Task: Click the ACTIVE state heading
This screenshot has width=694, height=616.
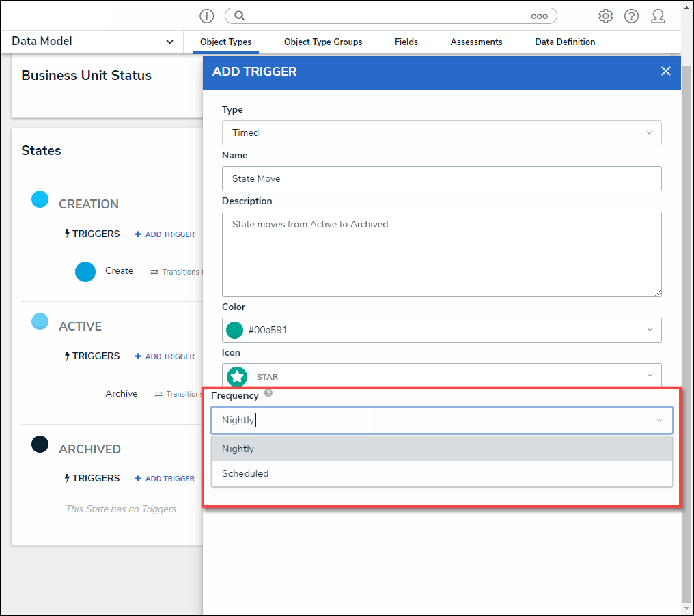Action: (x=80, y=326)
